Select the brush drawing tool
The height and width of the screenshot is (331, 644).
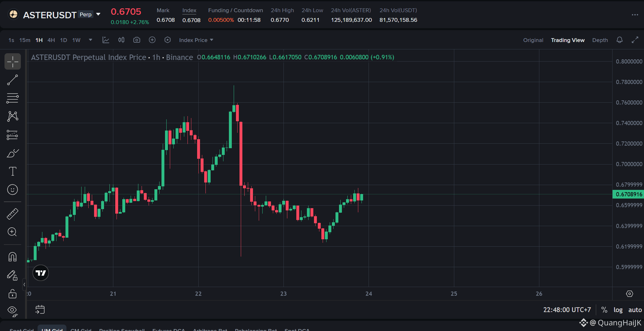tap(13, 153)
